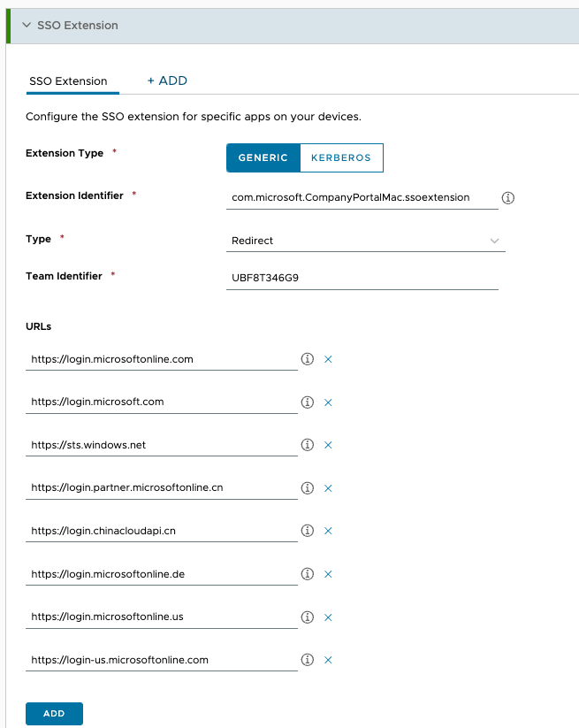This screenshot has height=728, width=579.
Task: Delete the https://login.chinacloudapi.cn URL entry
Action: 328,531
